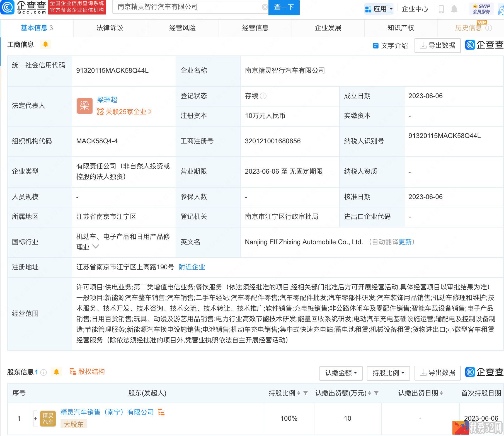Screen dimensions: 504x436
Task: Open 梁琳超 profile link
Action: tap(107, 100)
